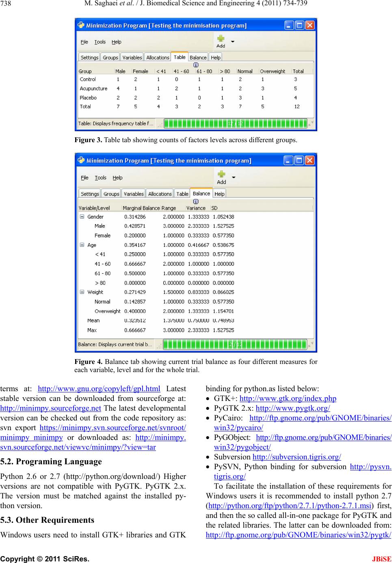Select the Female row under Gender
The width and height of the screenshot is (392, 563).
point(195,236)
